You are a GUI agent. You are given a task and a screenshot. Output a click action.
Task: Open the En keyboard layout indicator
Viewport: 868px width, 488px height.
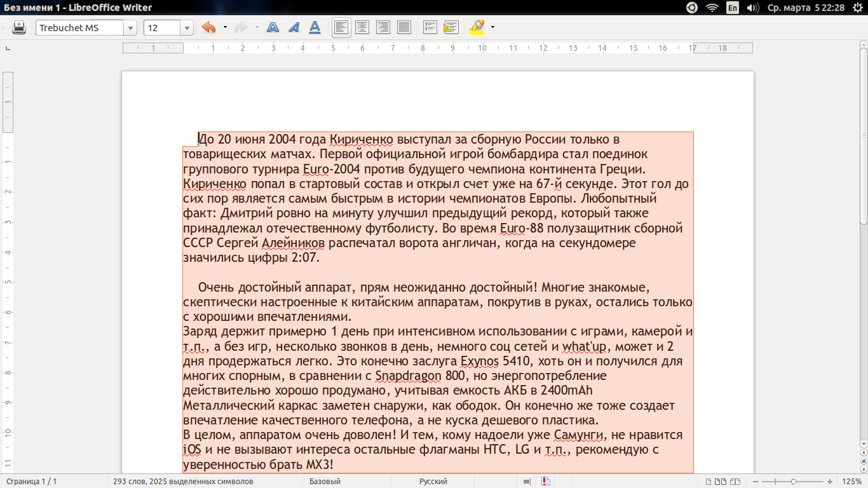(x=733, y=8)
